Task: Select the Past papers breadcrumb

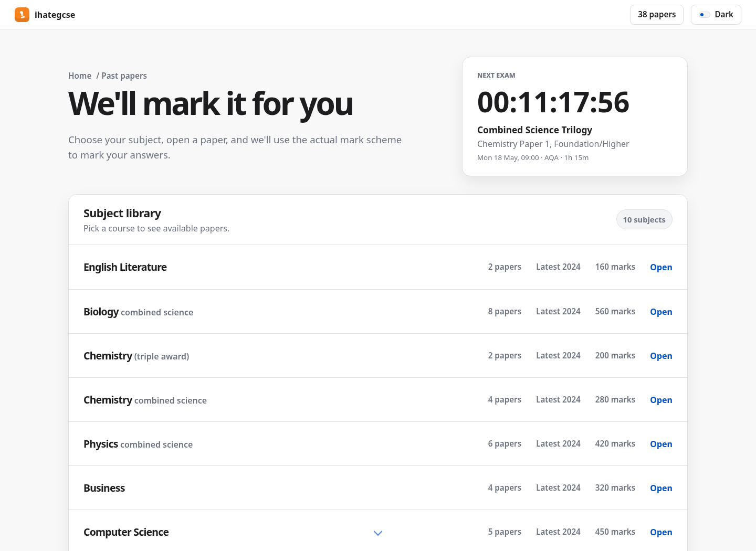Action: [x=124, y=76]
